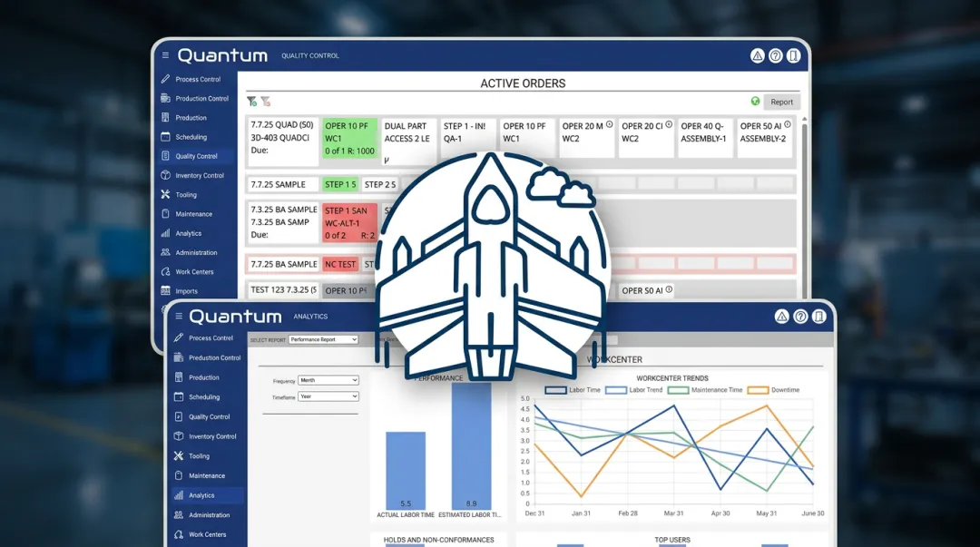The width and height of the screenshot is (980, 547).
Task: Click info circle on OPER 20 CI card
Action: [668, 124]
